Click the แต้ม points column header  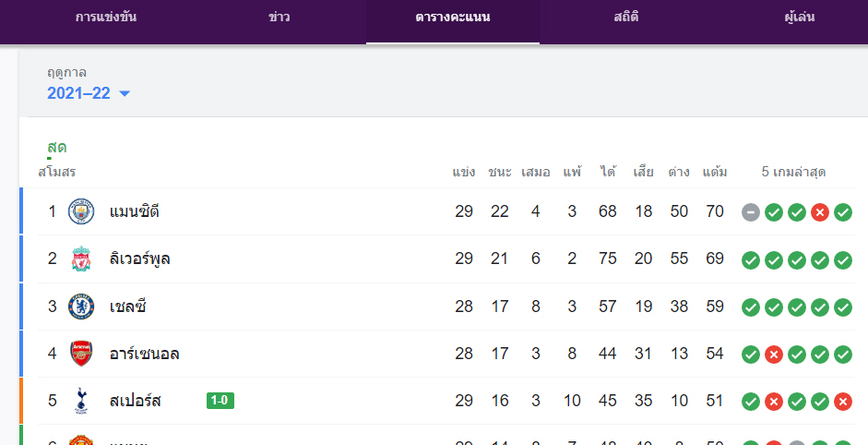(715, 173)
